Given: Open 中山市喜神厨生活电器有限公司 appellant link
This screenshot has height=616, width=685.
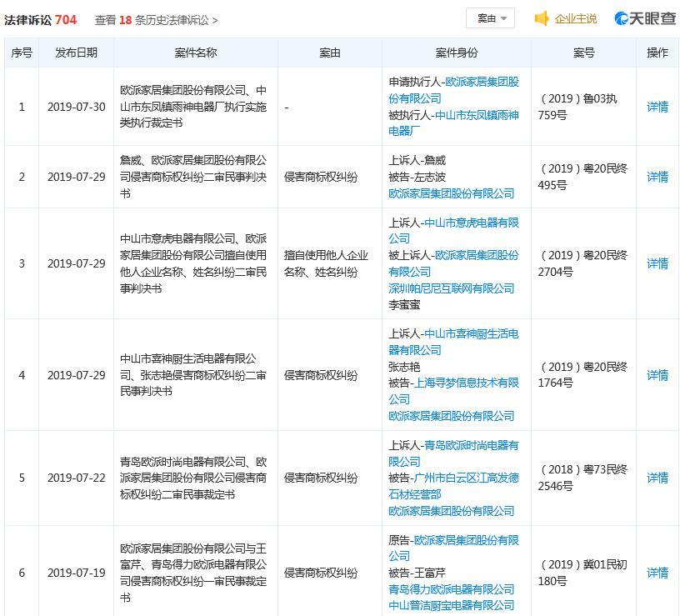Looking at the screenshot, I should coord(454,342).
